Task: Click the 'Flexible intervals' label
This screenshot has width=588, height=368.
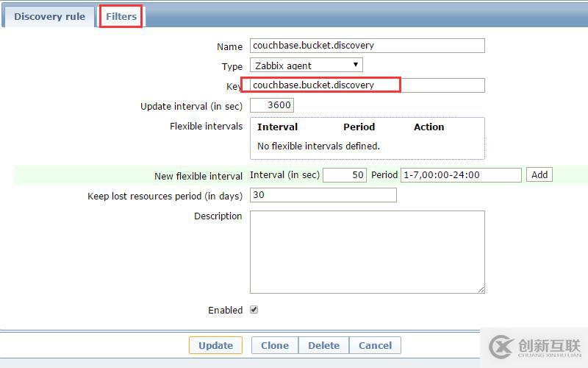Action: 207,126
